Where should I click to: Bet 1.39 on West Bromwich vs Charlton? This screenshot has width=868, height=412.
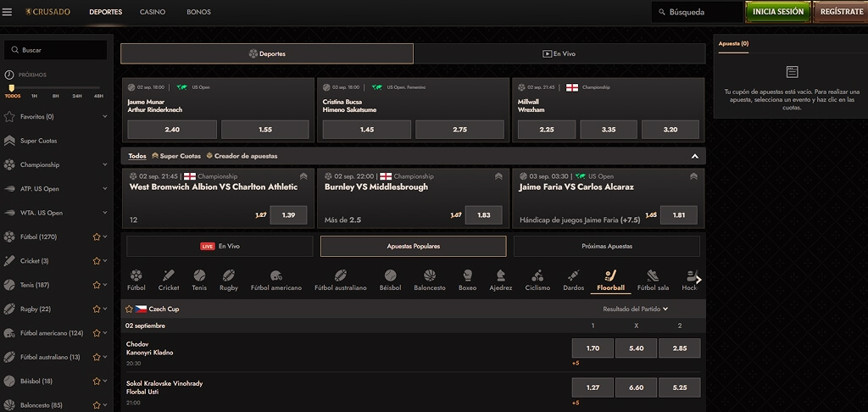coord(288,214)
